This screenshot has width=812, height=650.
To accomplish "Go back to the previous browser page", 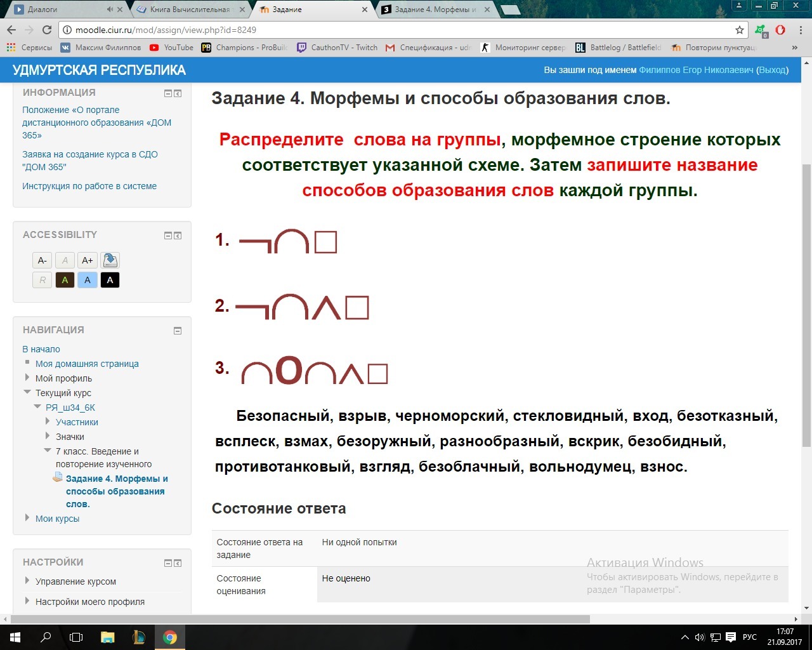I will tap(11, 30).
